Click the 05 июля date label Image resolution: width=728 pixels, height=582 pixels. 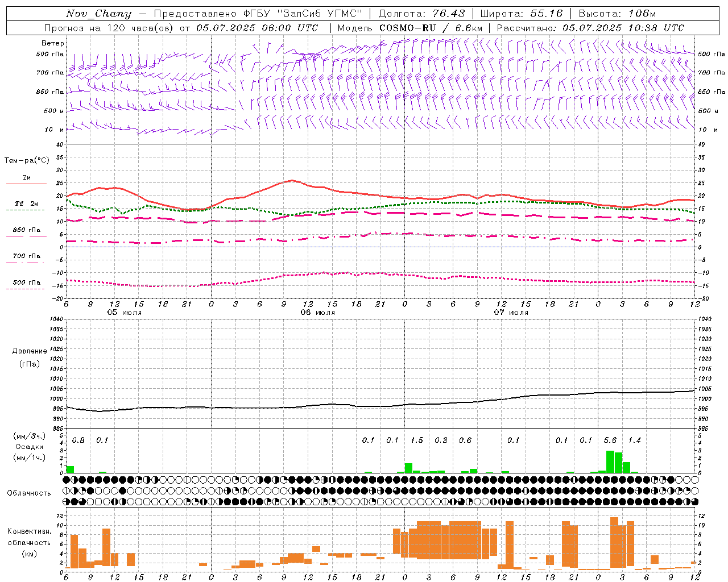(125, 313)
